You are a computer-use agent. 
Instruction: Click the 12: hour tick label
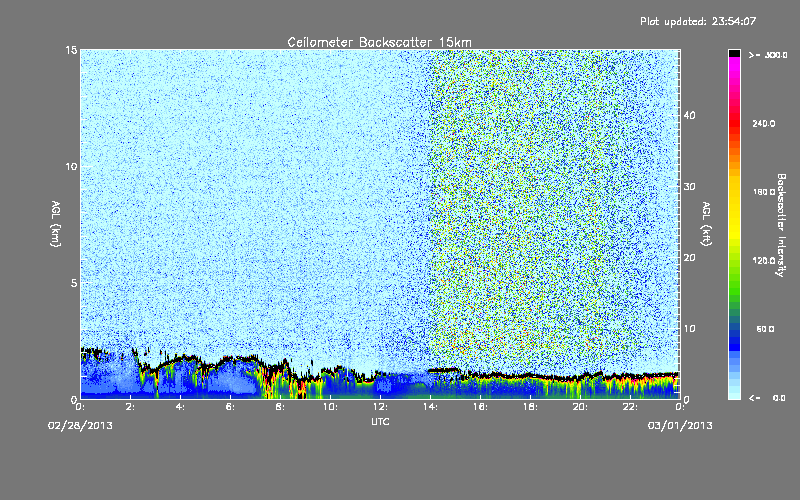pyautogui.click(x=380, y=407)
